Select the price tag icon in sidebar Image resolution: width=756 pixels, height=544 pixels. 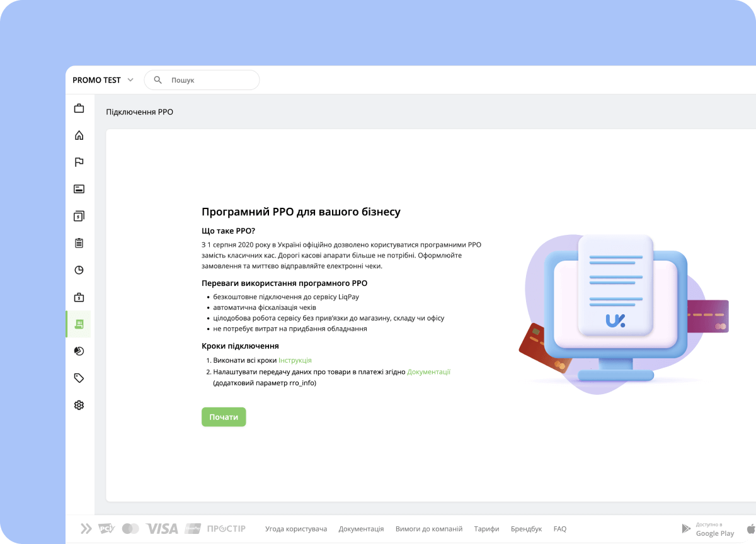[79, 378]
